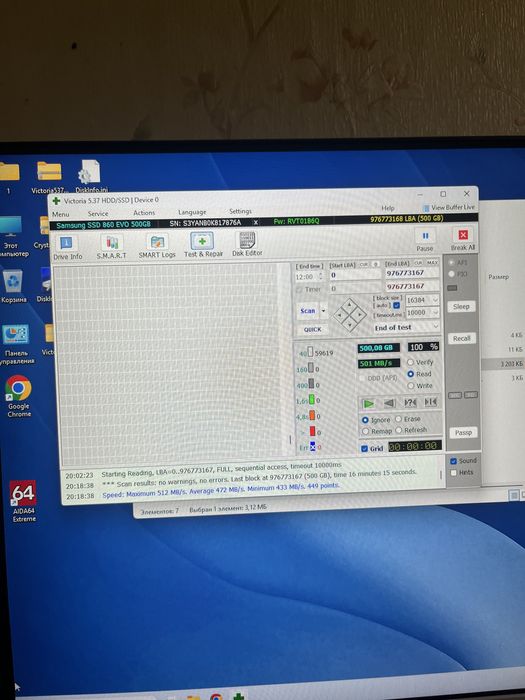Close the drive tab with X mark
525x700 pixels.
point(256,222)
